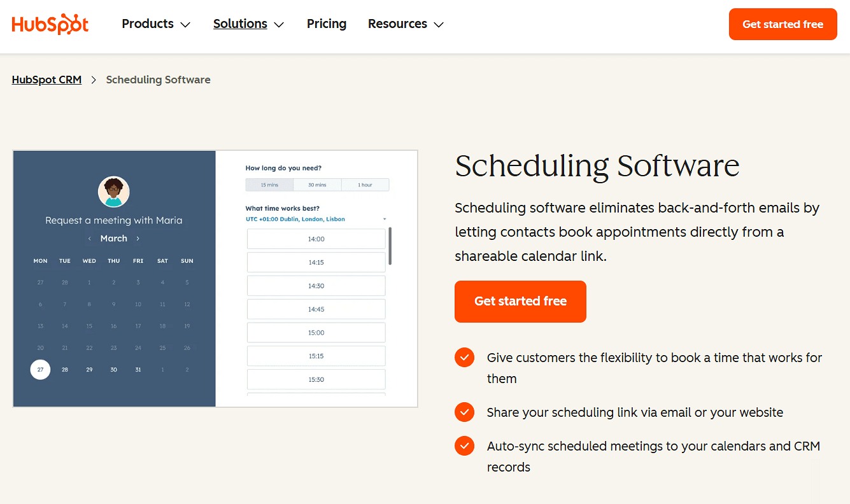Click Get started free in the header
The image size is (850, 504).
click(783, 24)
